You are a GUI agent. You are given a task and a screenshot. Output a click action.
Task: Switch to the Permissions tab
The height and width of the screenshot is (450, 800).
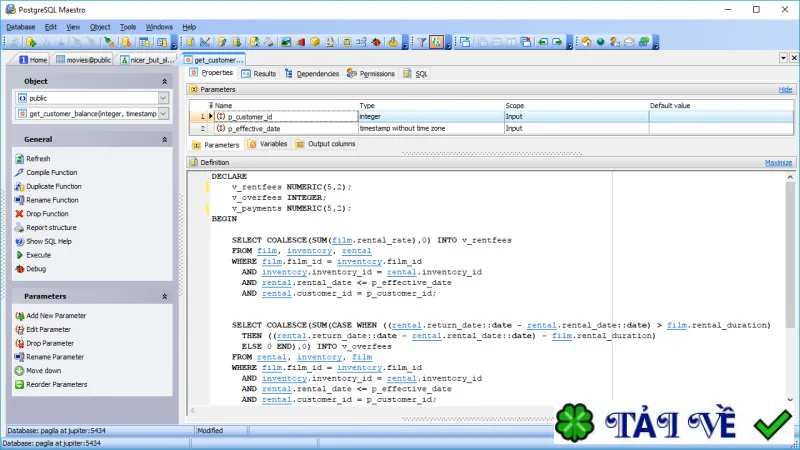(x=371, y=73)
